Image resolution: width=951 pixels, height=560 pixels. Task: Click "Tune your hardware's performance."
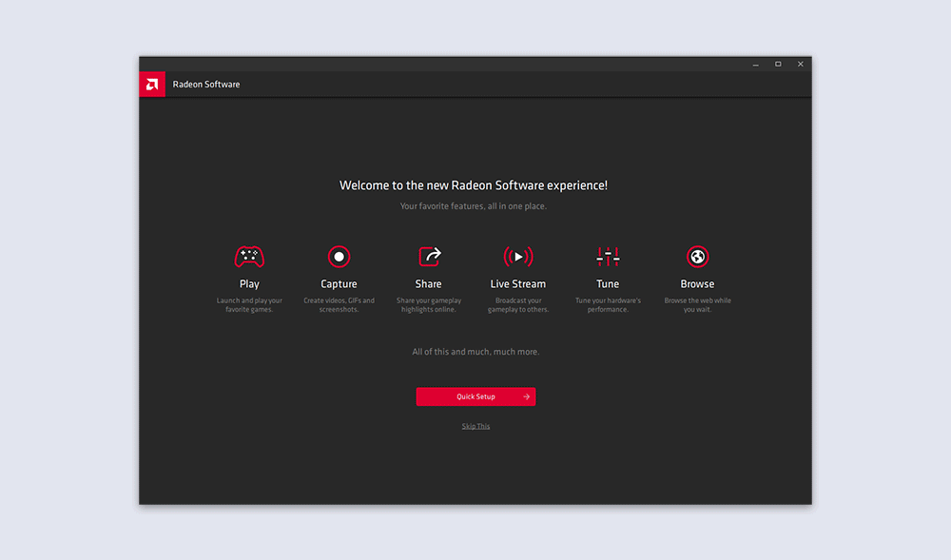coord(608,305)
